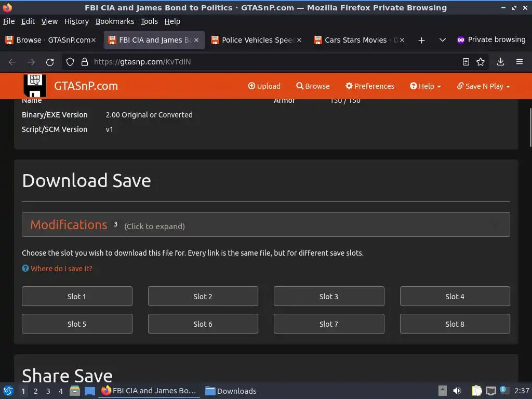Close the FBI CIA and James Bond tab
The image size is (532, 399).
click(196, 40)
